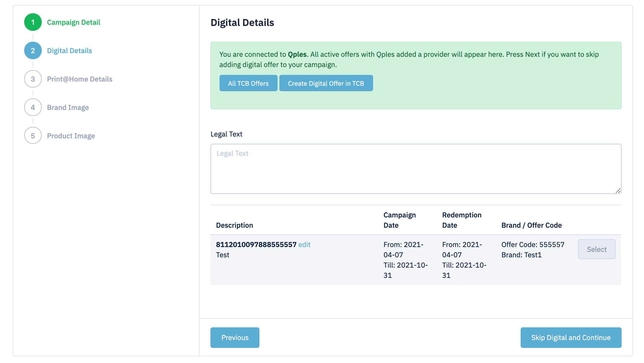Go to Digital Details step label

[69, 51]
